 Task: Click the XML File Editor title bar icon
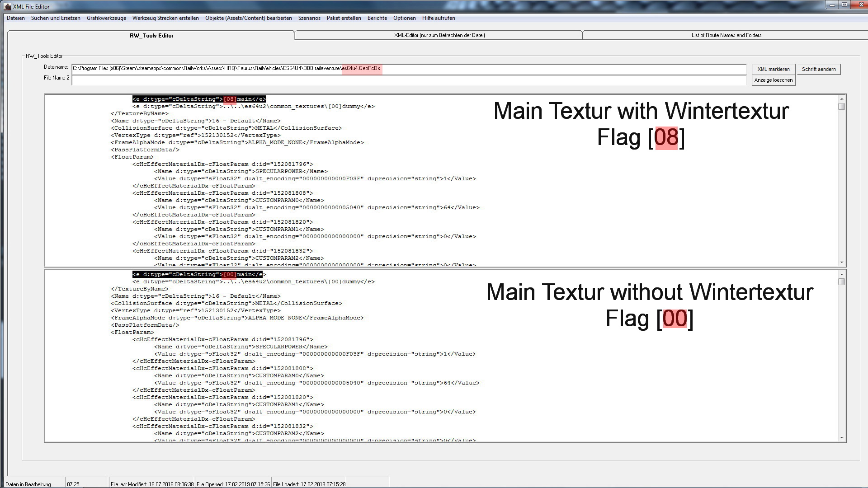point(7,6)
